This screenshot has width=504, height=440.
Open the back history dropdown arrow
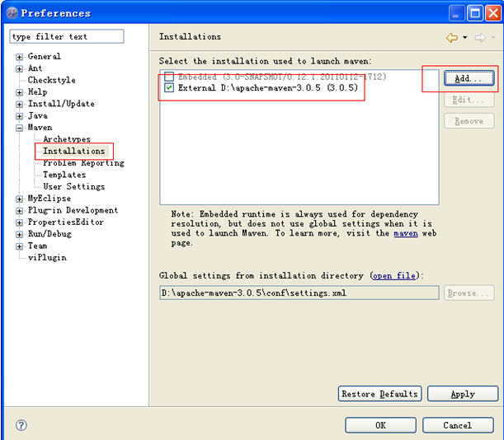pos(464,38)
